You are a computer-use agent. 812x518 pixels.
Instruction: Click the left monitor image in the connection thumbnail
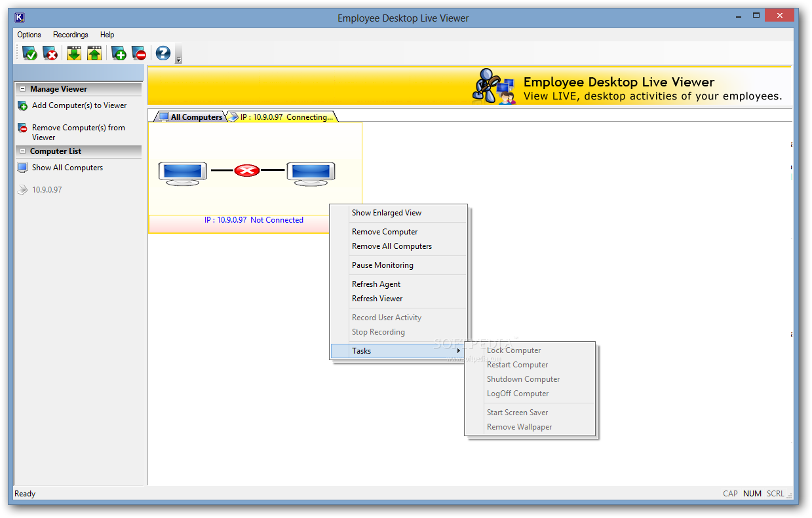[183, 173]
